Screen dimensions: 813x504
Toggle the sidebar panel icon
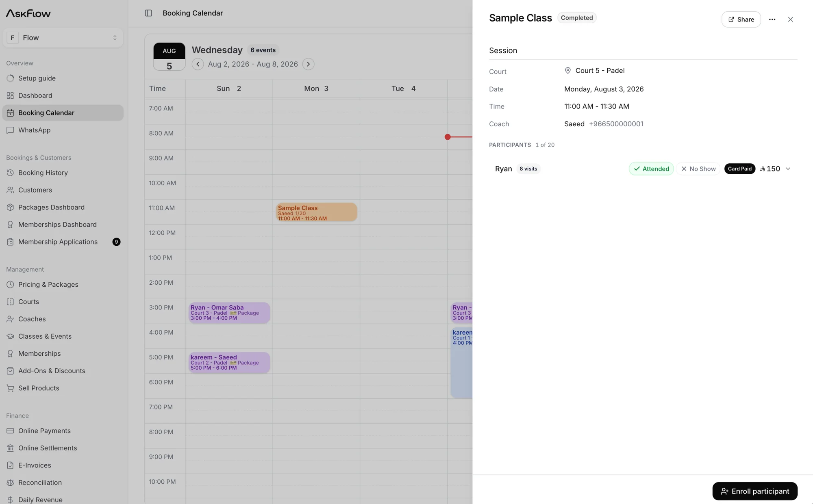[x=148, y=13]
